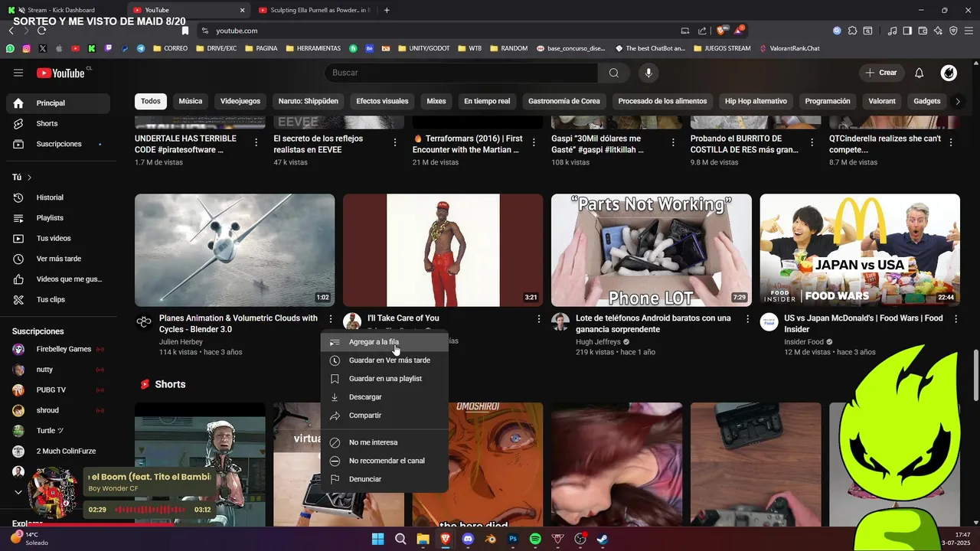Select the Programación filter chip
Viewport: 980px width, 551px height.
[x=828, y=101]
